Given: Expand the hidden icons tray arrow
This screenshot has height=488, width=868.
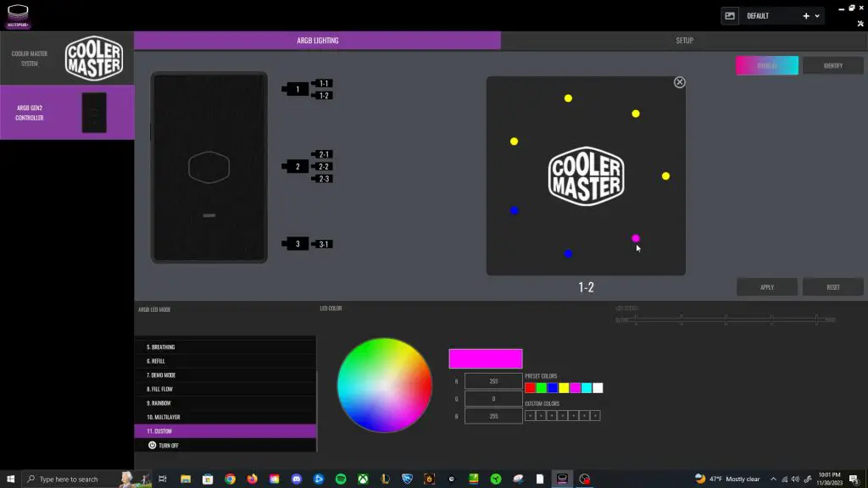Looking at the screenshot, I should click(x=773, y=478).
